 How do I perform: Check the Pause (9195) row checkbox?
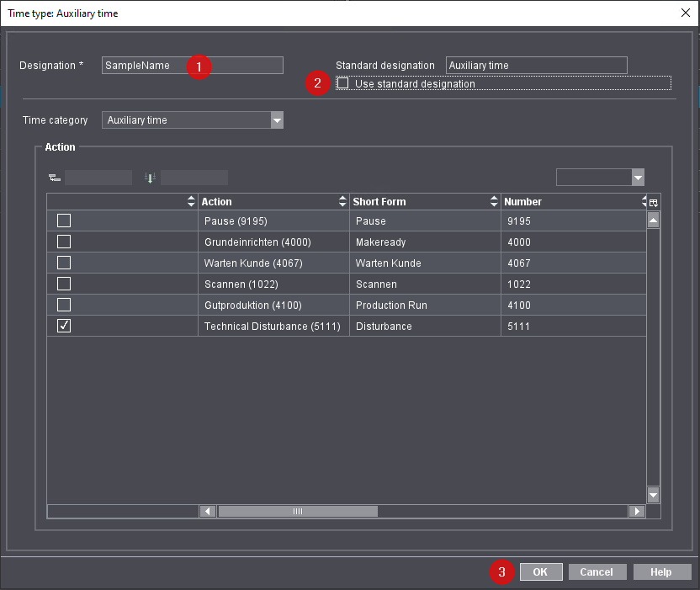tap(63, 220)
